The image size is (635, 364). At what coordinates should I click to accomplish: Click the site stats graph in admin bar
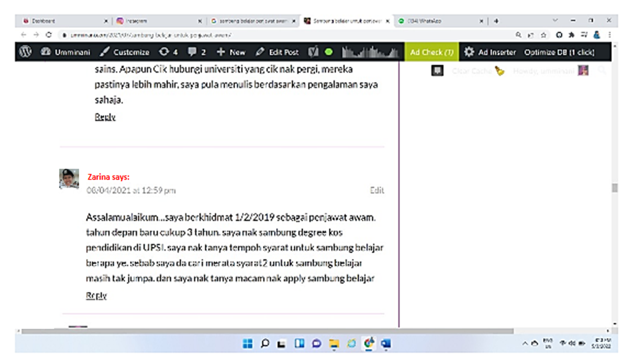pos(370,52)
